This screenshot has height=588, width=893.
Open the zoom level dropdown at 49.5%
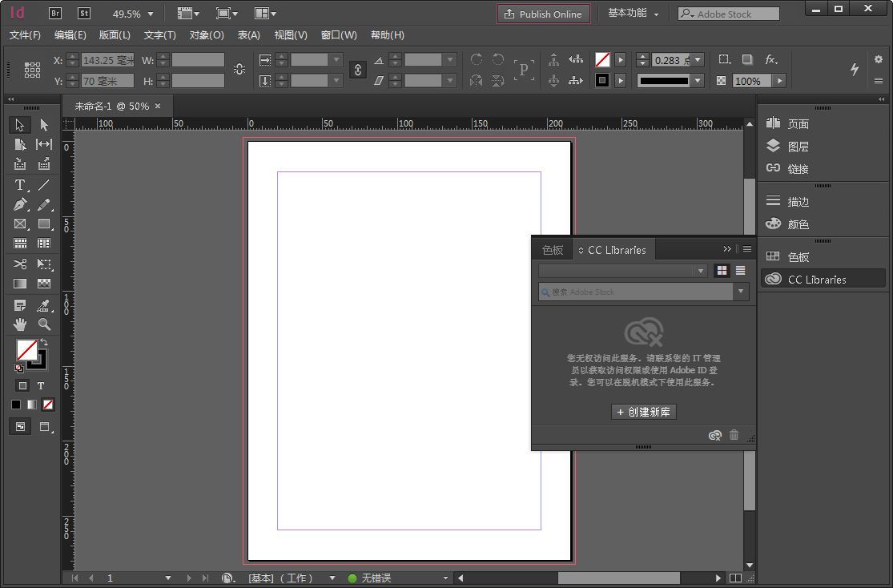(x=151, y=14)
